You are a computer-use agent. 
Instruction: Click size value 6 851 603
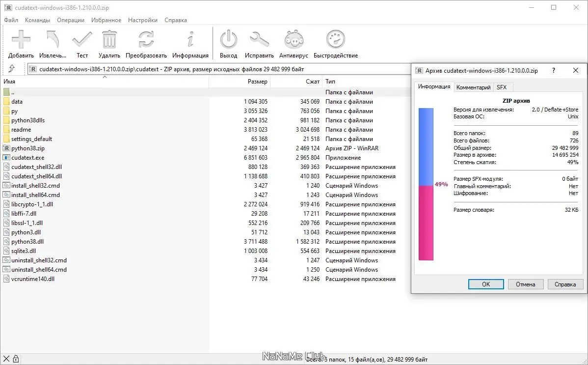pos(256,158)
